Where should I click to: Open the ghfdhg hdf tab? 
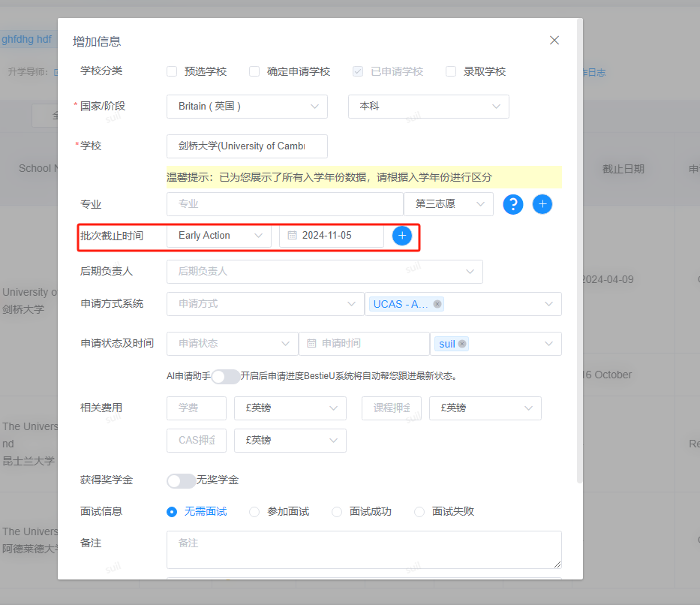click(x=27, y=39)
